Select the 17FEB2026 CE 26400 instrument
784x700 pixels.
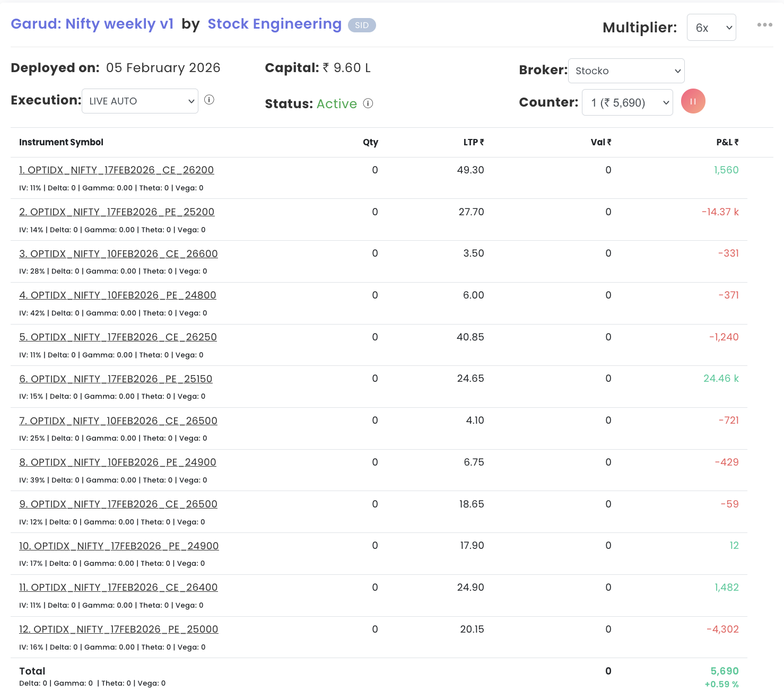118,588
